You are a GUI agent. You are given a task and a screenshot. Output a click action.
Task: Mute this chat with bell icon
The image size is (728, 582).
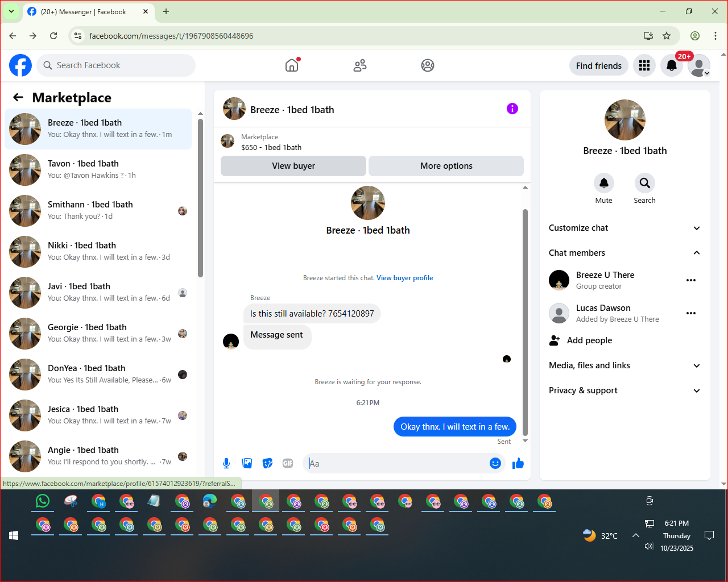(x=604, y=183)
